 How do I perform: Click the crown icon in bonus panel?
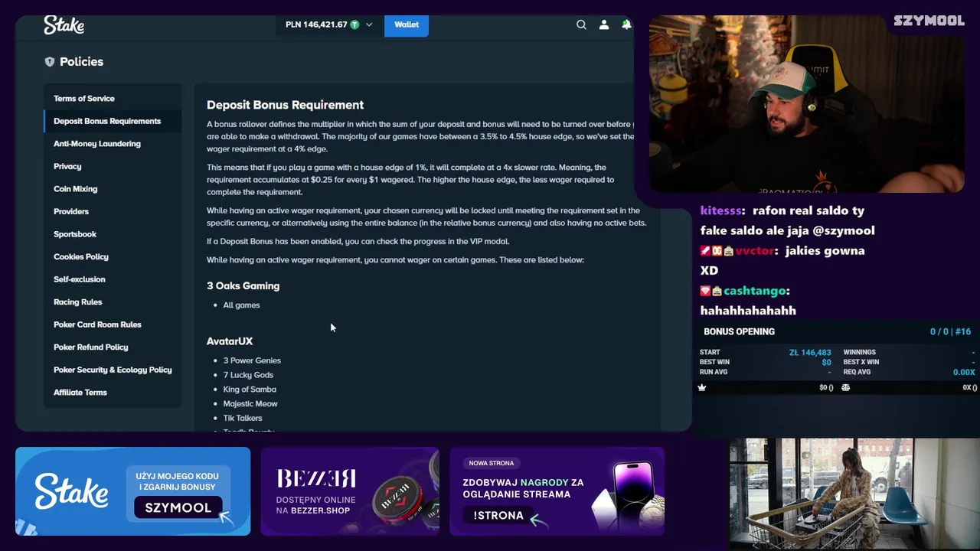pos(702,388)
